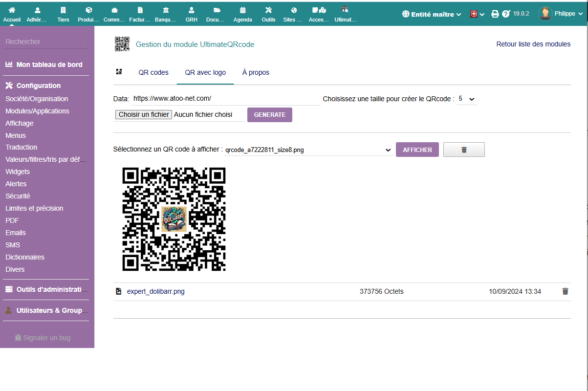Screen dimensions: 588x391
Task: Delete expert_dolibarr.png with trash icon
Action: coord(566,291)
